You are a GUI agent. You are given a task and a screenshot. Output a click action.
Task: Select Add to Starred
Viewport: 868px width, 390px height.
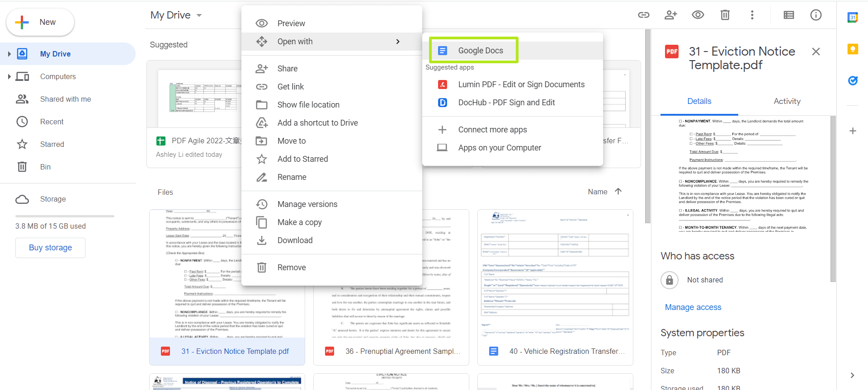[x=332, y=159]
